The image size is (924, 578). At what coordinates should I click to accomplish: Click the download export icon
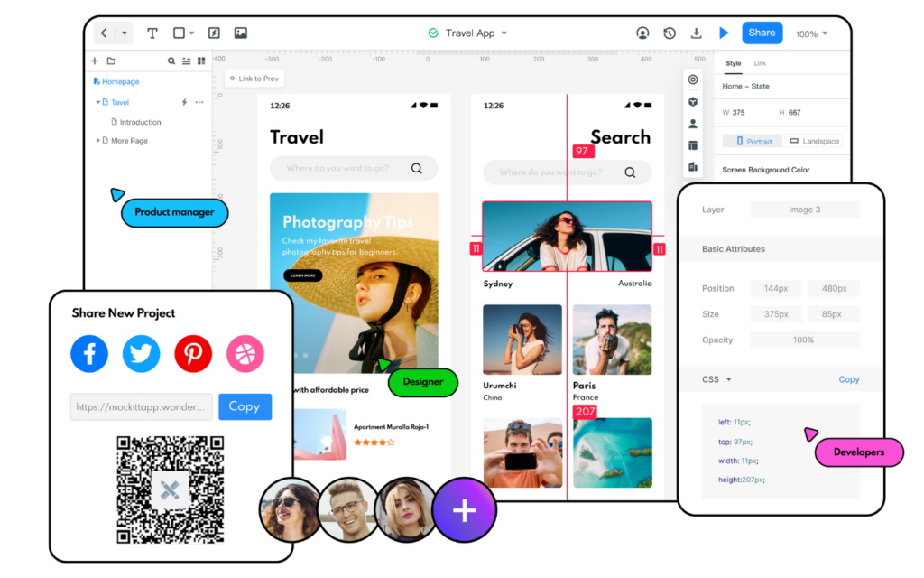click(x=696, y=33)
